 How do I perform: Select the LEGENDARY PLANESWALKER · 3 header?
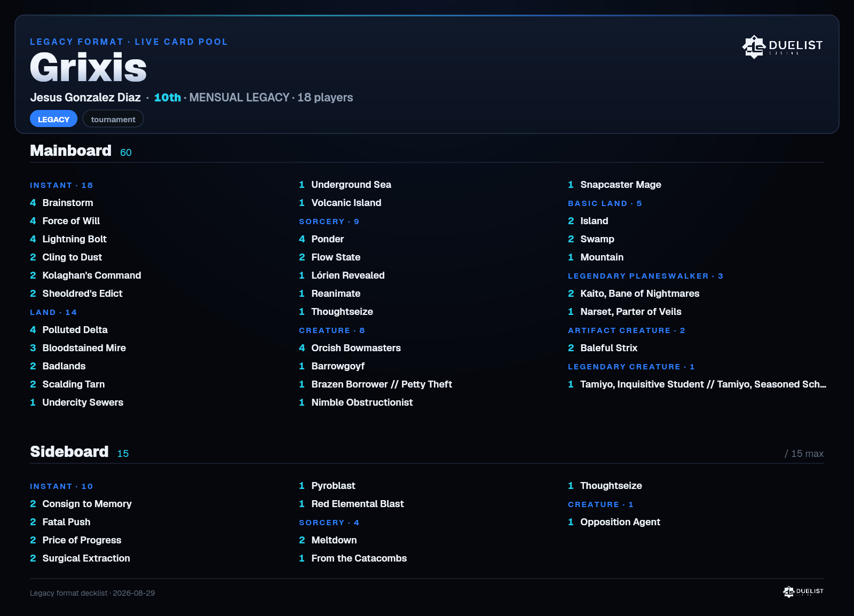[645, 276]
